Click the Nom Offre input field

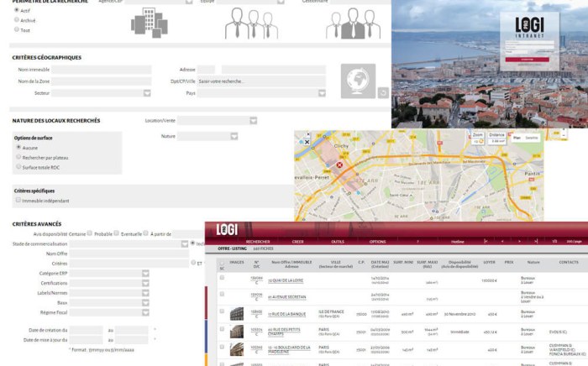[x=129, y=254]
